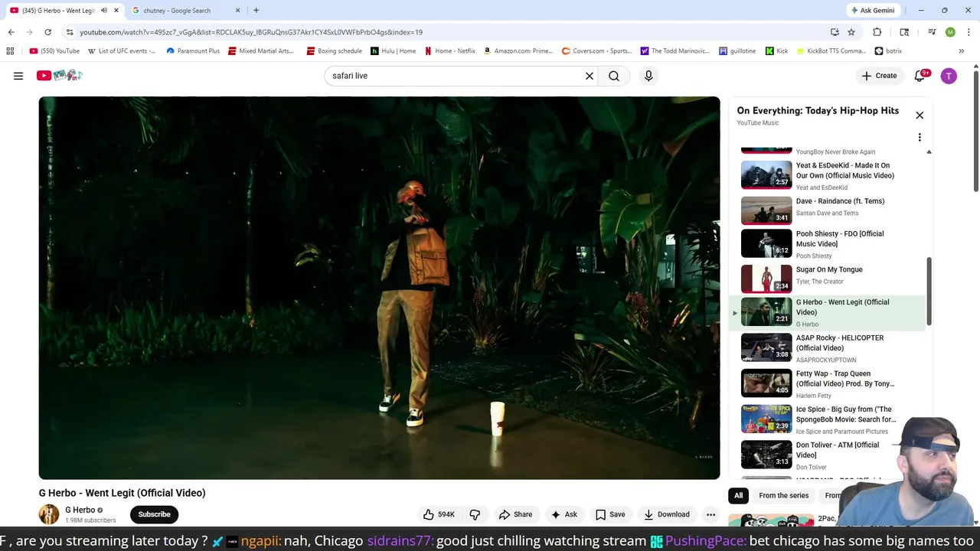This screenshot has height=551, width=980.
Task: Click the playlist panel scrollbar
Action: click(929, 291)
